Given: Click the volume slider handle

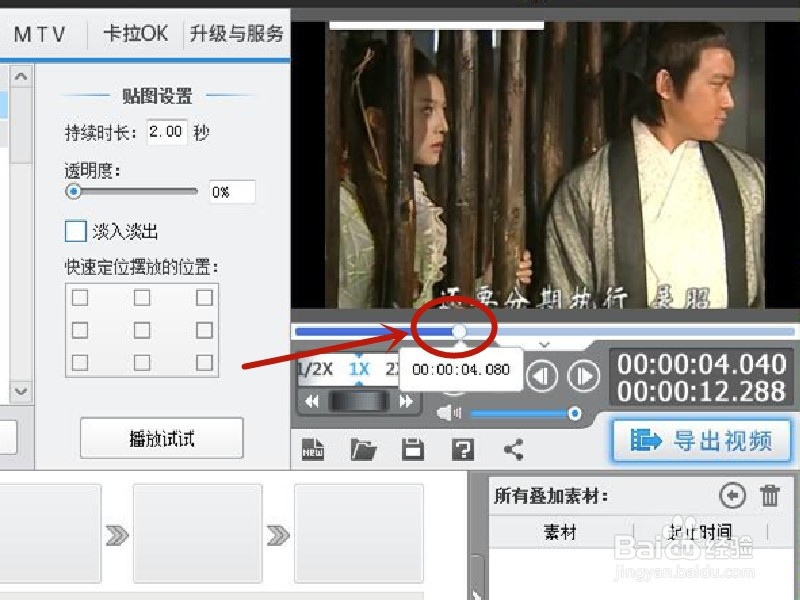Looking at the screenshot, I should (x=574, y=413).
